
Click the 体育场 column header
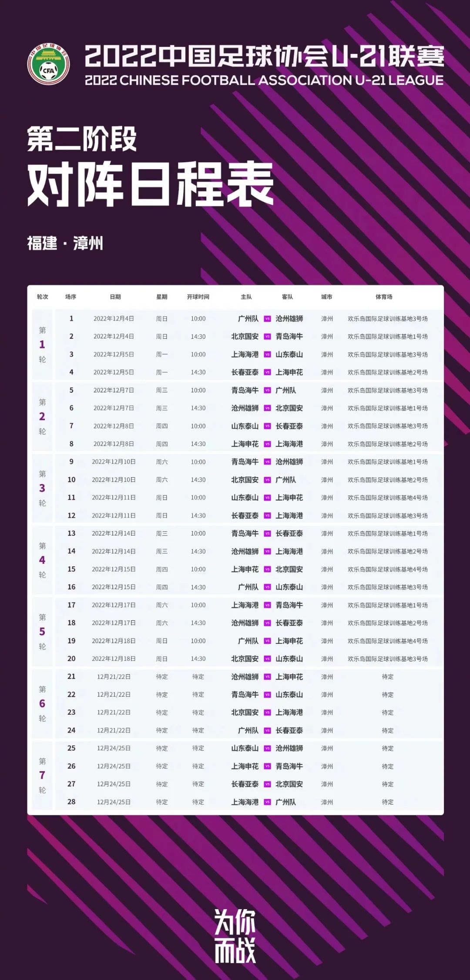384,297
